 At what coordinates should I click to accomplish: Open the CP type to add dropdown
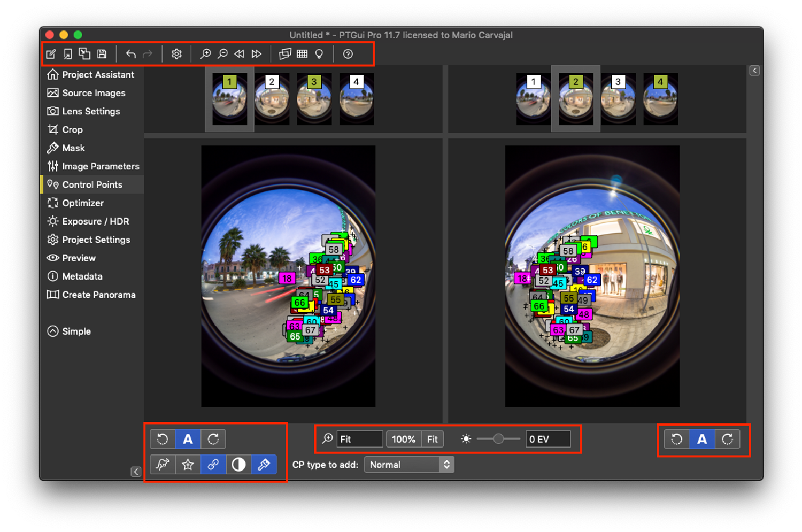pos(409,465)
